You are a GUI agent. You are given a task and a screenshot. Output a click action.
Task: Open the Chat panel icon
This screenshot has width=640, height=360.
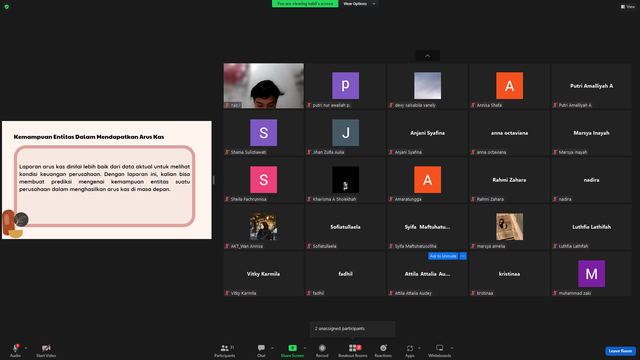point(261,348)
